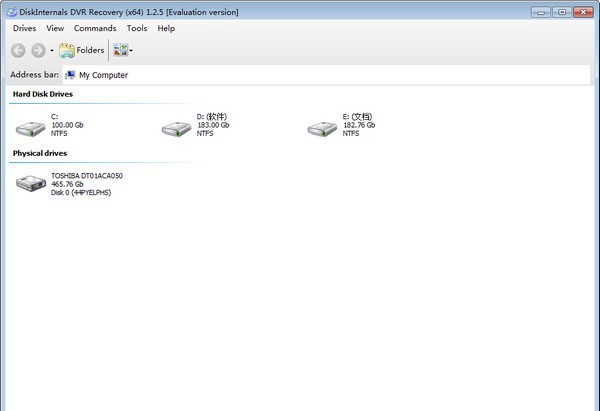Open the View menu
Screen dimensions: 600x411
pyautogui.click(x=55, y=28)
